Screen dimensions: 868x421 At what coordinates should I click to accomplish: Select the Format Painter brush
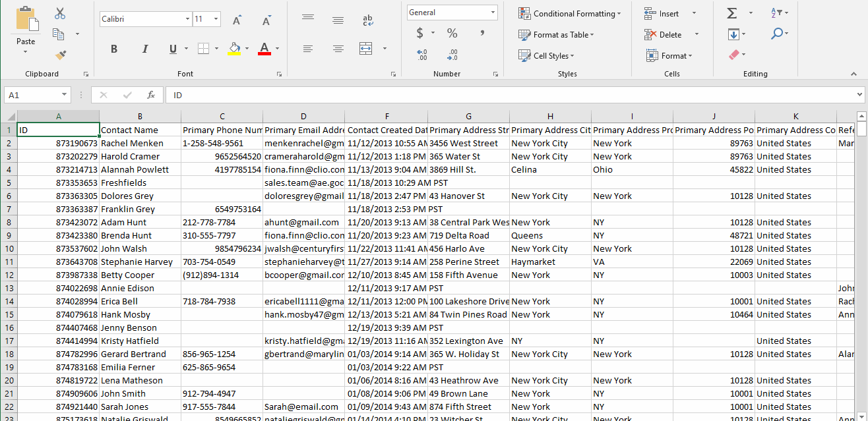(x=60, y=55)
